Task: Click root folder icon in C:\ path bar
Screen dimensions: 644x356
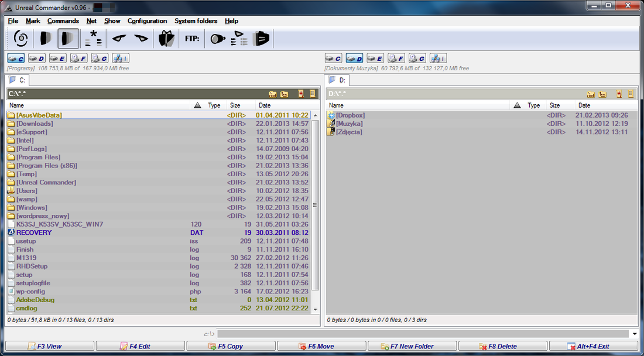Action: tap(273, 94)
